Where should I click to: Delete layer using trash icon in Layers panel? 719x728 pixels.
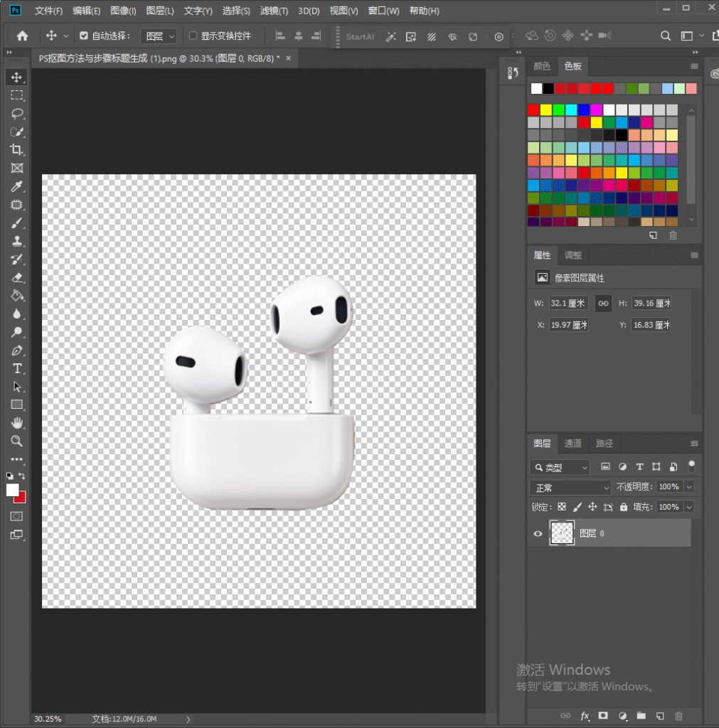(678, 716)
